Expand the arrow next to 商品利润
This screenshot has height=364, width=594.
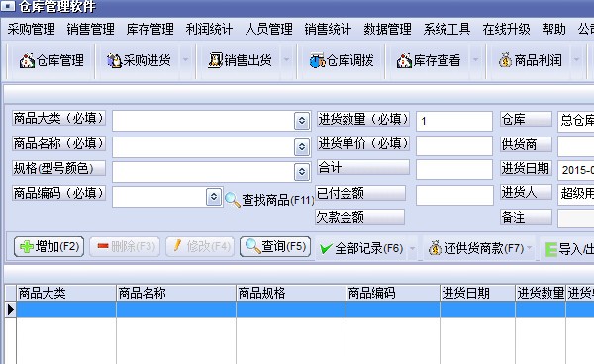[576, 59]
